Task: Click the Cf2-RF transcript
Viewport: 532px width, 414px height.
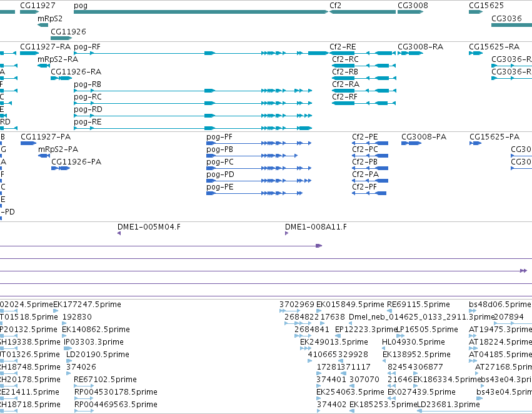Action: click(x=364, y=103)
